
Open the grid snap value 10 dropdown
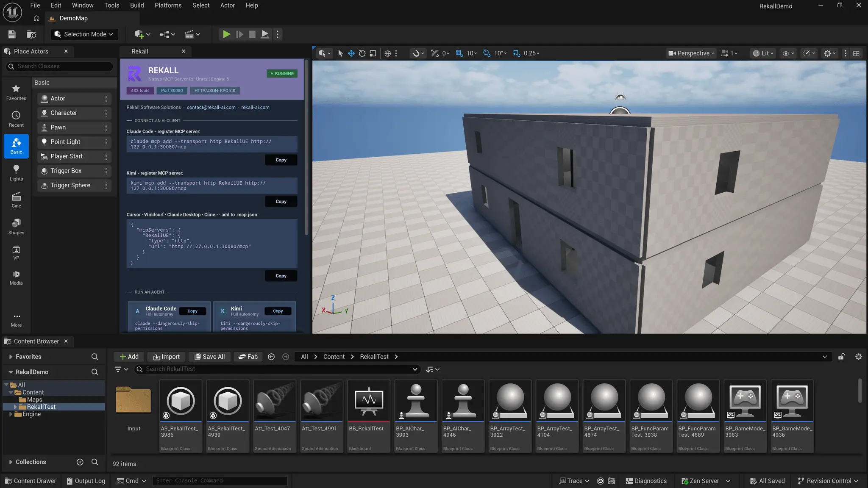click(x=472, y=53)
